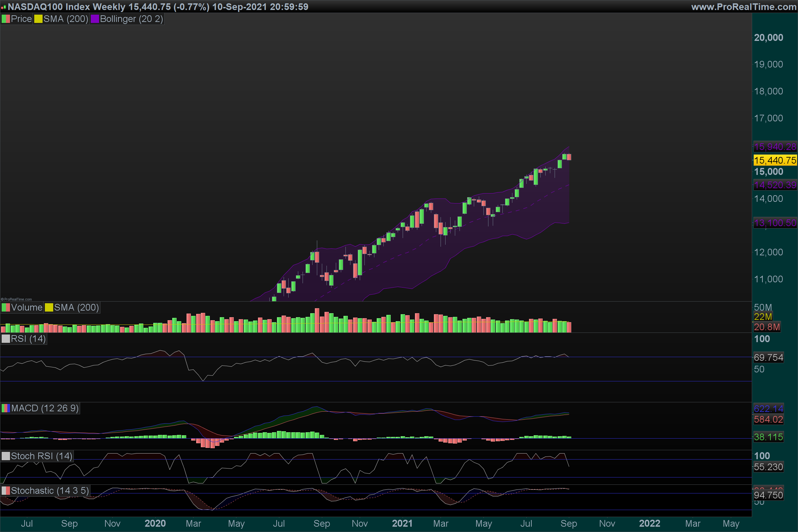Click the MACD (12 26 9) legend icon
Image resolution: width=798 pixels, height=532 pixels.
6,408
